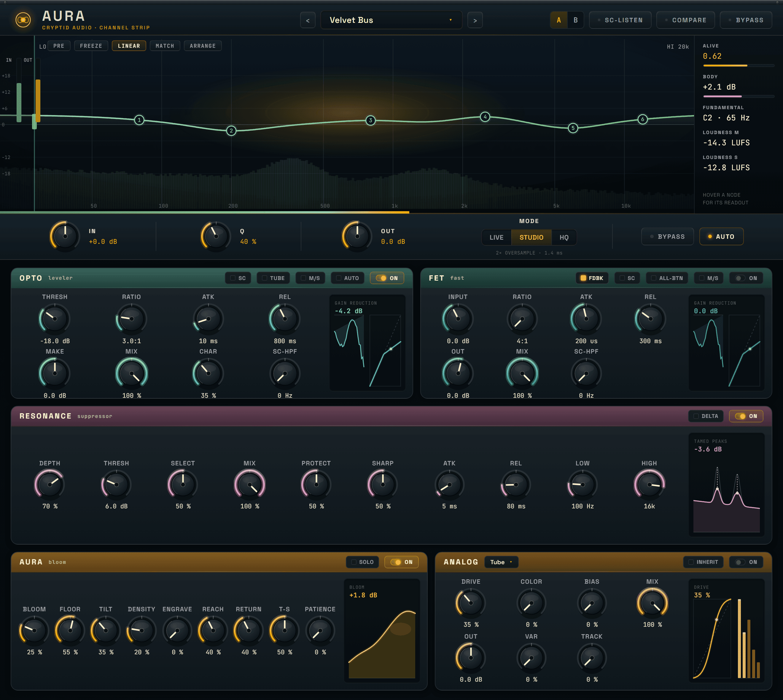Click the top-bar BYPASS button
The height and width of the screenshot is (700, 783).
click(746, 20)
